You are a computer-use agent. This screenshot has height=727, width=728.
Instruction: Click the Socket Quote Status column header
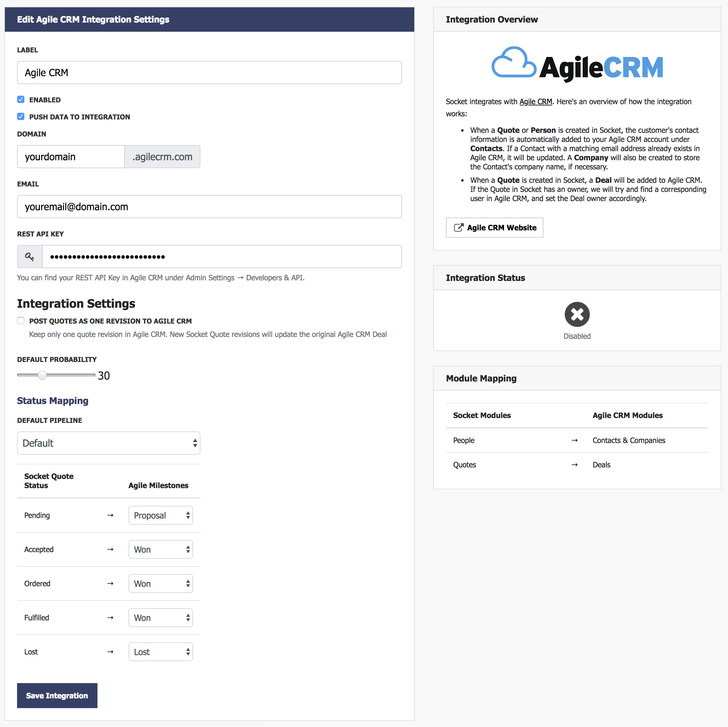click(49, 481)
